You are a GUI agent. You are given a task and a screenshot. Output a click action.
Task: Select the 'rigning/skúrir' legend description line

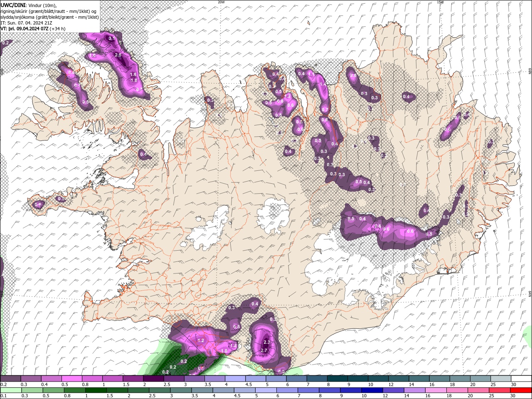tap(48, 11)
